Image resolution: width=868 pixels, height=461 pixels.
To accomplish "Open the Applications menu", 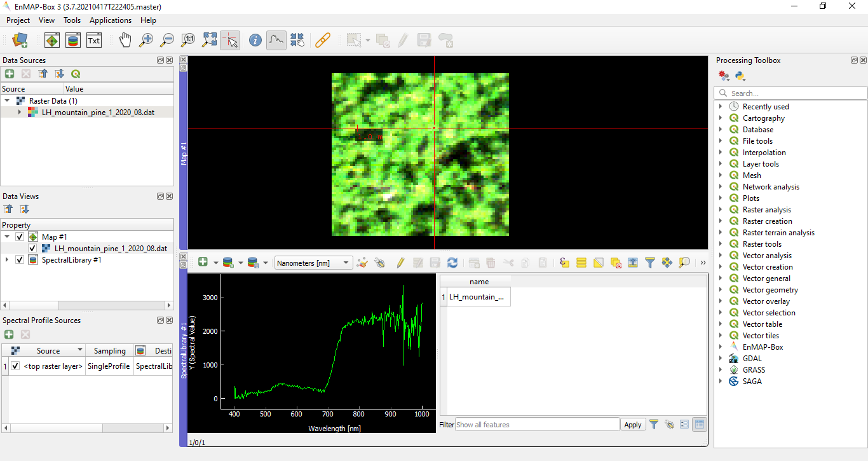I will pos(110,20).
